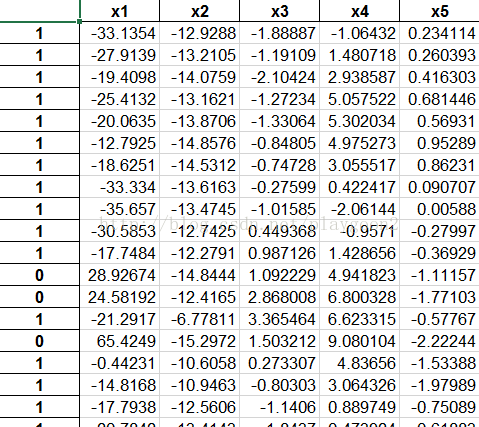Click the cell with value -30.5853

tap(120, 231)
